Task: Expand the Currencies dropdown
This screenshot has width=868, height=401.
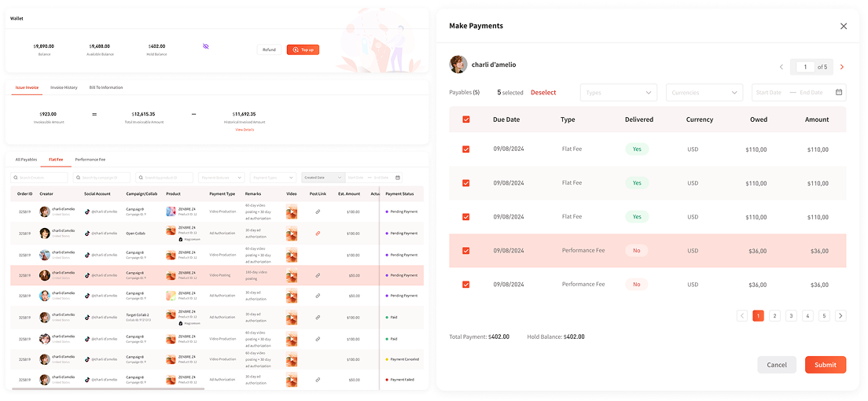Action: [x=704, y=93]
